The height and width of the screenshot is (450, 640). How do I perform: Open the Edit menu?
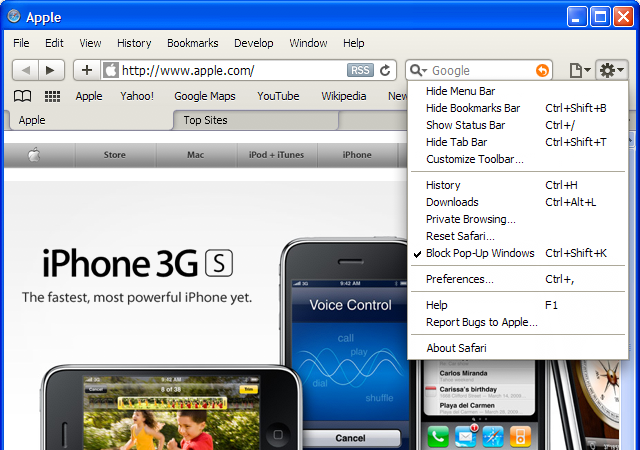[54, 43]
